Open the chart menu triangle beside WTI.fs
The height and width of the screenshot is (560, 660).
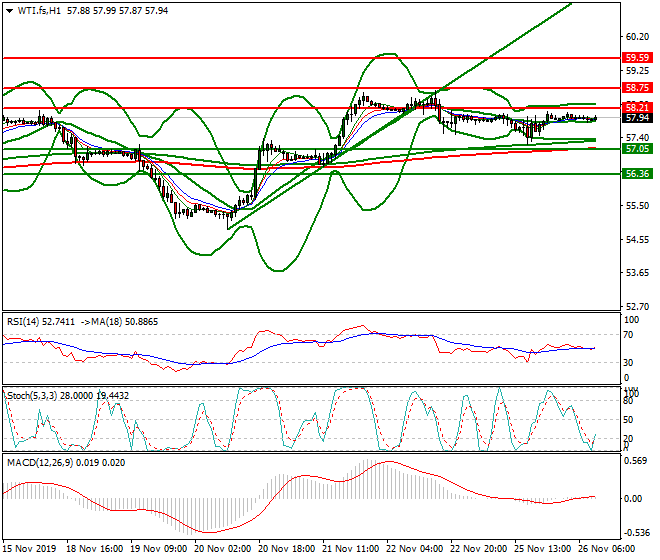point(9,11)
